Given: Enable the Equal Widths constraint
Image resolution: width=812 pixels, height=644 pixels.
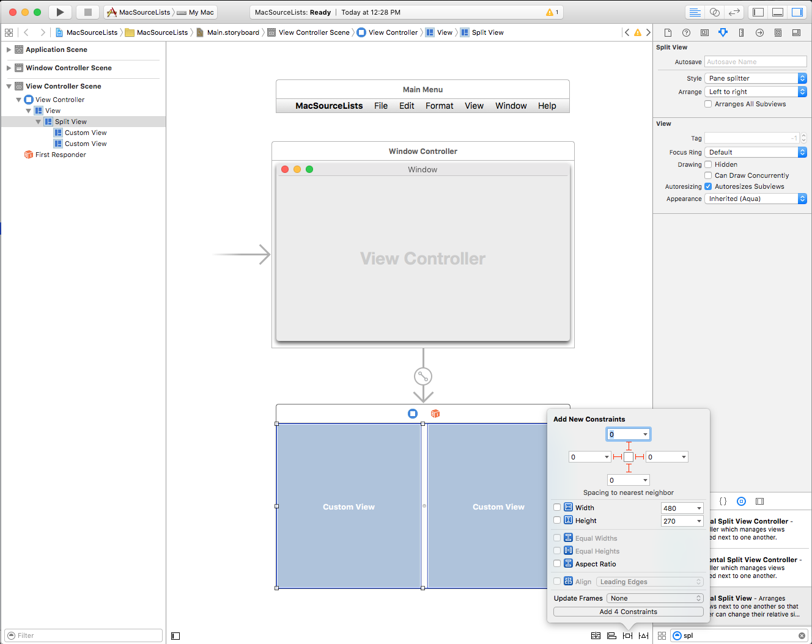Looking at the screenshot, I should click(556, 538).
